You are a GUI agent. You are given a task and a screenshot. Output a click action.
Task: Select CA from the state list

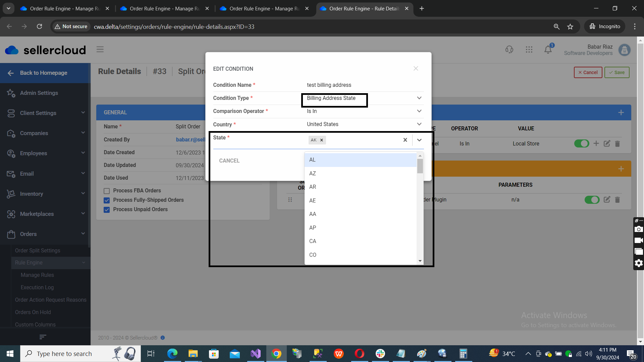(313, 241)
